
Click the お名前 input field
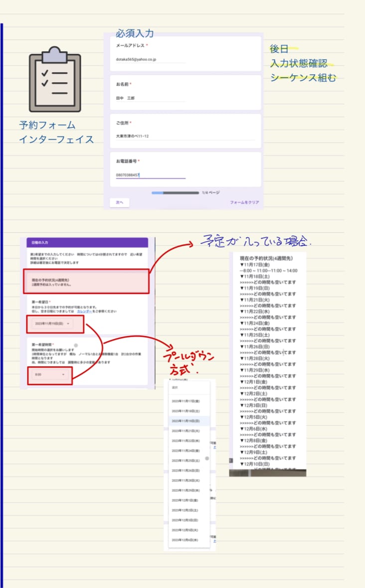[150, 98]
